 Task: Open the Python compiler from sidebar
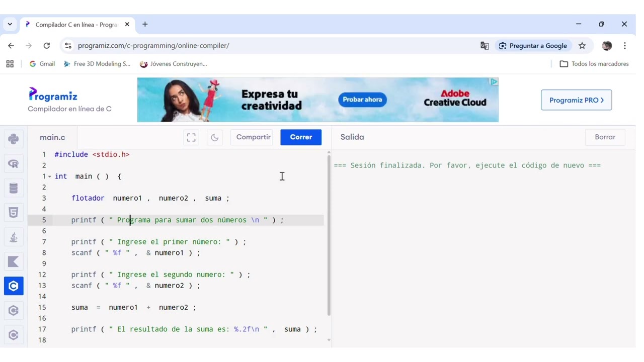coord(14,139)
